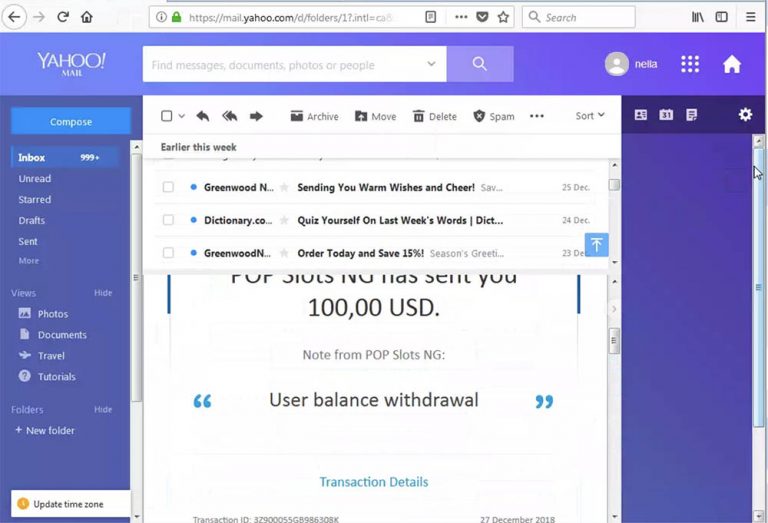Open mail Settings gear icon
This screenshot has height=523, width=768.
[745, 115]
